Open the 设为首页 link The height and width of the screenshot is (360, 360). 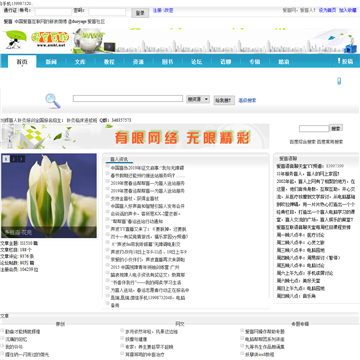(327, 10)
